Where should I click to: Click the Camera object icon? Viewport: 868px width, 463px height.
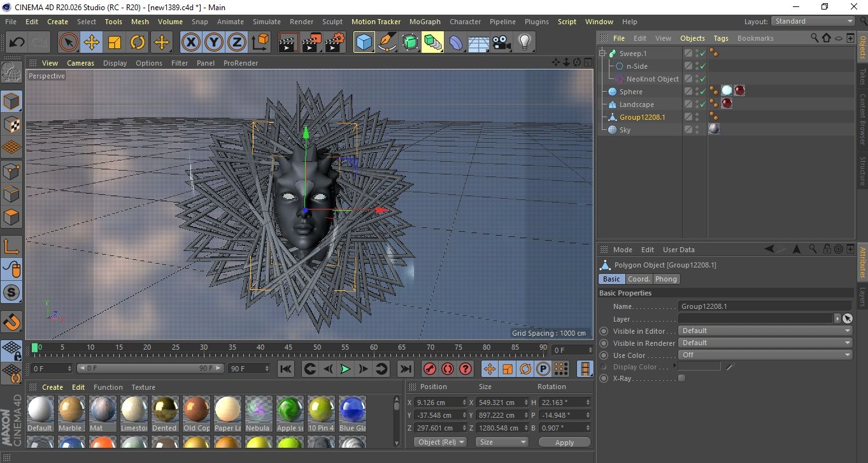(501, 43)
